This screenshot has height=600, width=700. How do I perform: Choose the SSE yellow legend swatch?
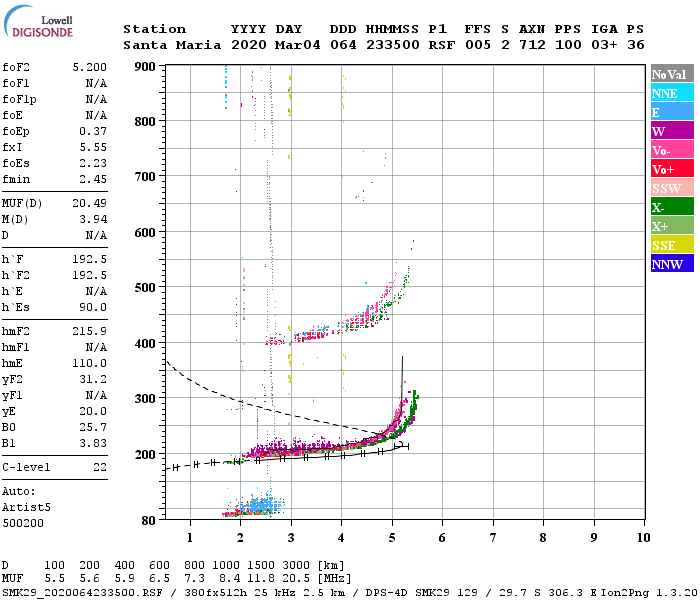tap(672, 245)
